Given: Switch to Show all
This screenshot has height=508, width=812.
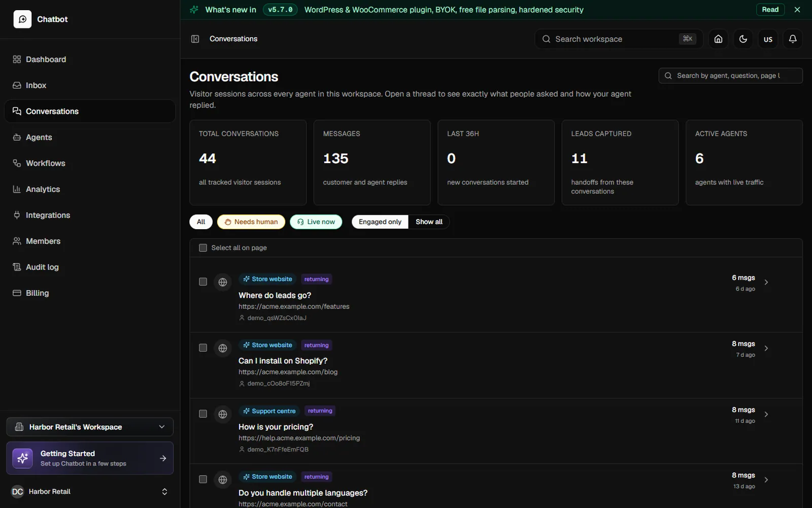Looking at the screenshot, I should (x=429, y=222).
